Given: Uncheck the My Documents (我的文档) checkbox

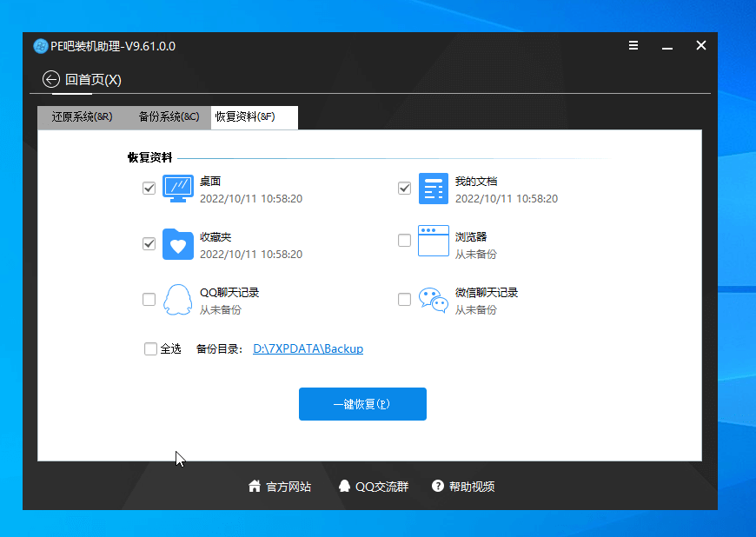Looking at the screenshot, I should pyautogui.click(x=404, y=189).
